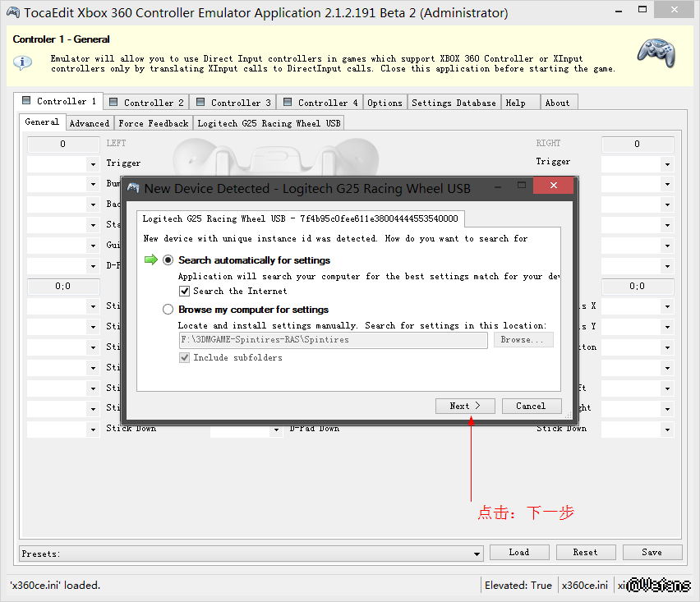700x602 pixels.
Task: Click the Controller 3 status square icon
Action: 200,102
